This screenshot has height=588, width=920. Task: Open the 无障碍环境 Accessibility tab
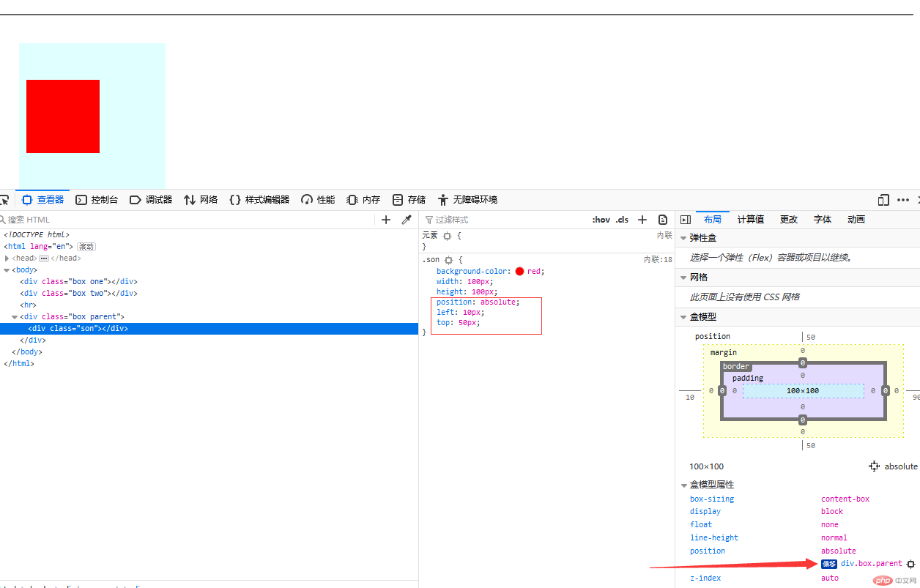[467, 200]
